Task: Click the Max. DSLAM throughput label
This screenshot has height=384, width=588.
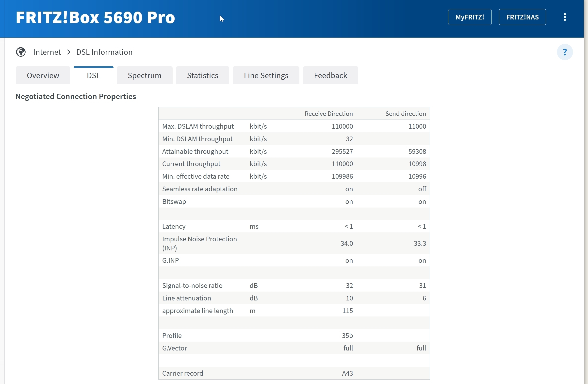Action: pyautogui.click(x=198, y=126)
